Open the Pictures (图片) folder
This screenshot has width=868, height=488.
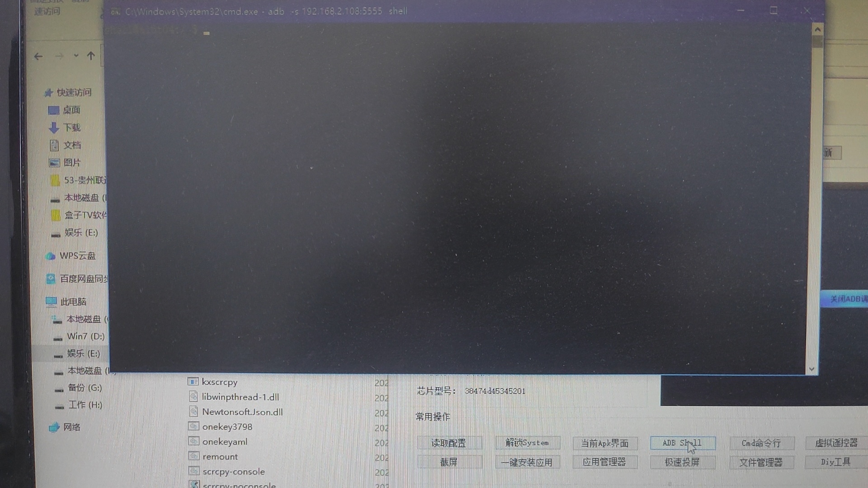71,163
